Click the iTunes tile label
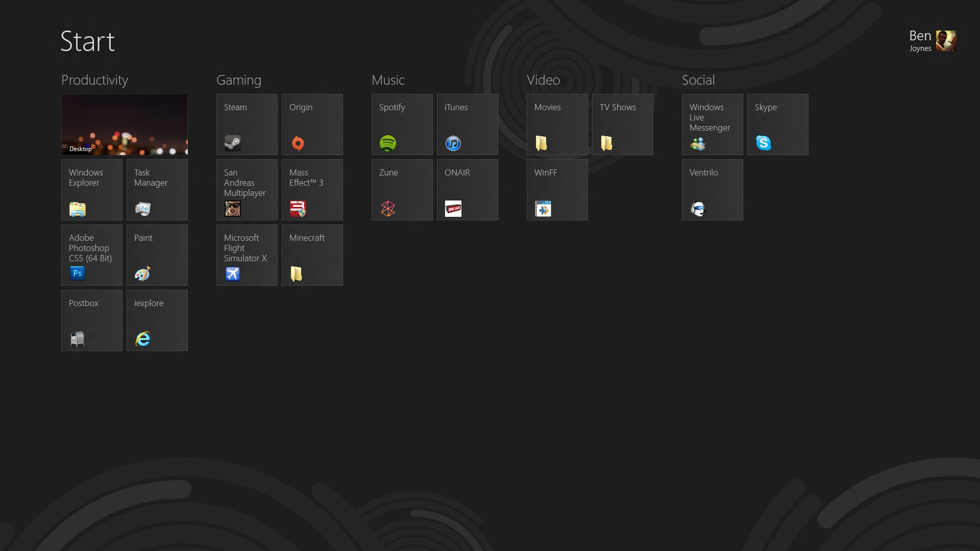 coord(456,107)
